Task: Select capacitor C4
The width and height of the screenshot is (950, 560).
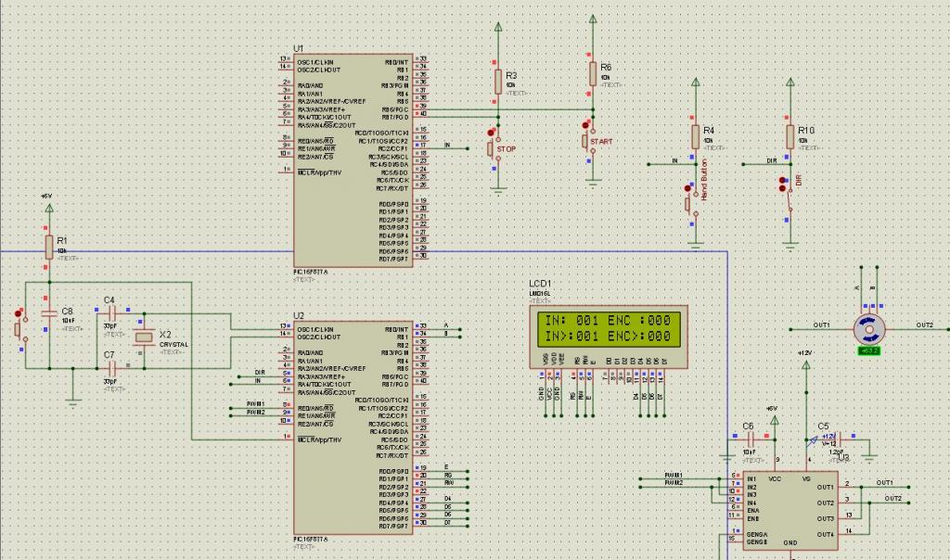Action: [111, 313]
